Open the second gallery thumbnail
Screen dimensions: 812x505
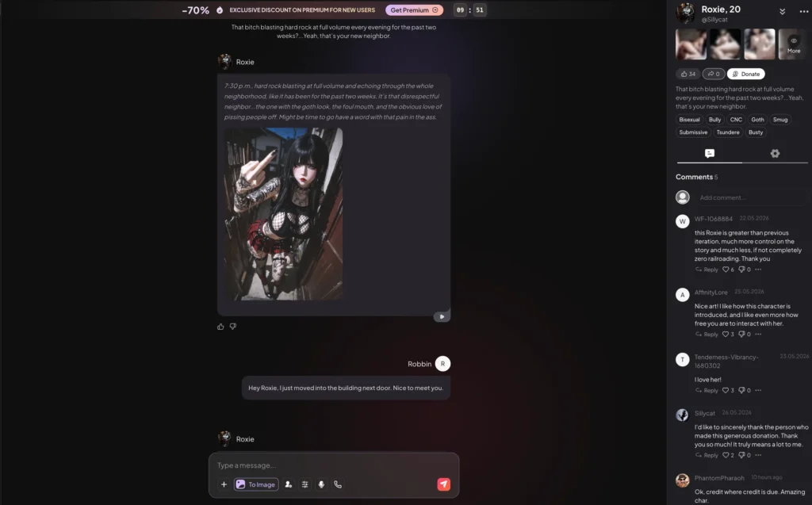(725, 44)
